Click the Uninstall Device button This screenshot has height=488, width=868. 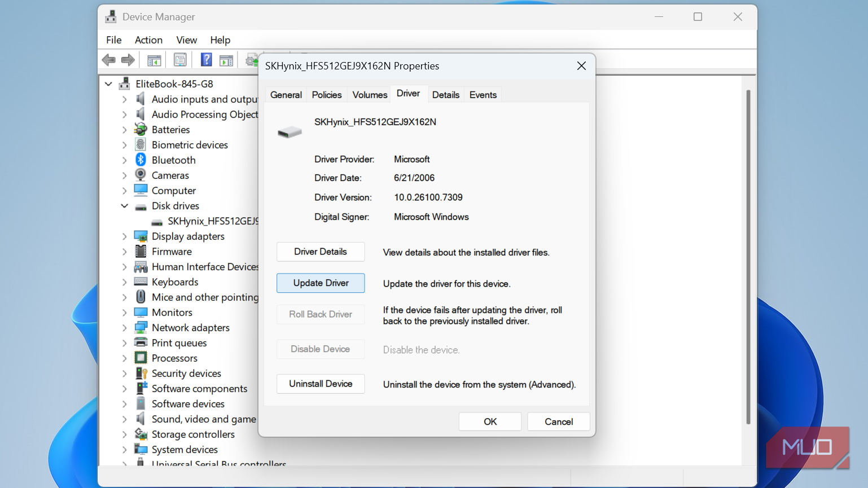coord(321,384)
